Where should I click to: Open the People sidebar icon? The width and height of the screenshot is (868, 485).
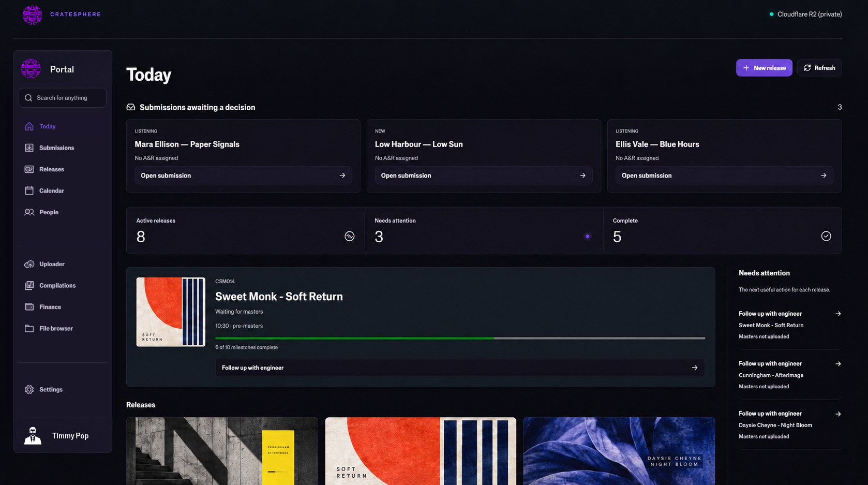(29, 212)
